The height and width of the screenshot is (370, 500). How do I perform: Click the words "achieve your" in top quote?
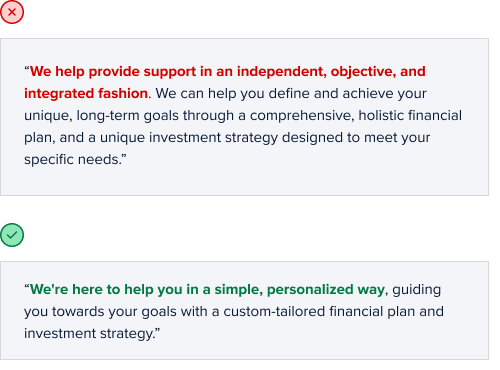coord(384,93)
